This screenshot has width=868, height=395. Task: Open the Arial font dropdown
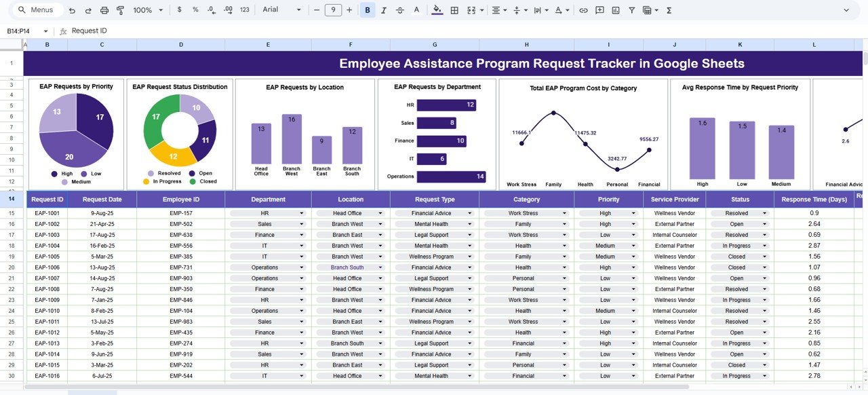click(x=281, y=10)
